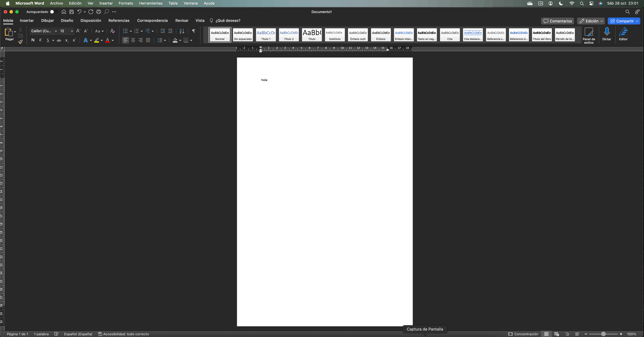Image resolution: width=644 pixels, height=337 pixels.
Task: Click the Comentarios button
Action: tap(557, 21)
